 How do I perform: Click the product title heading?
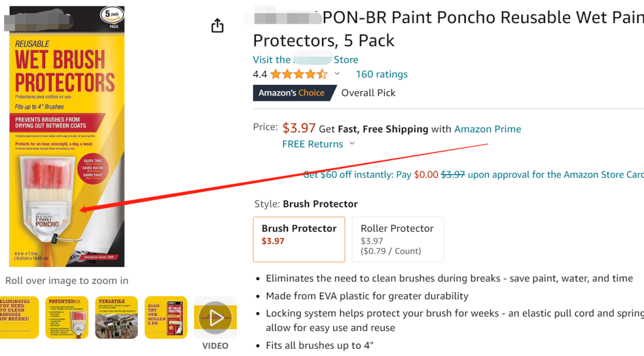coord(447,29)
